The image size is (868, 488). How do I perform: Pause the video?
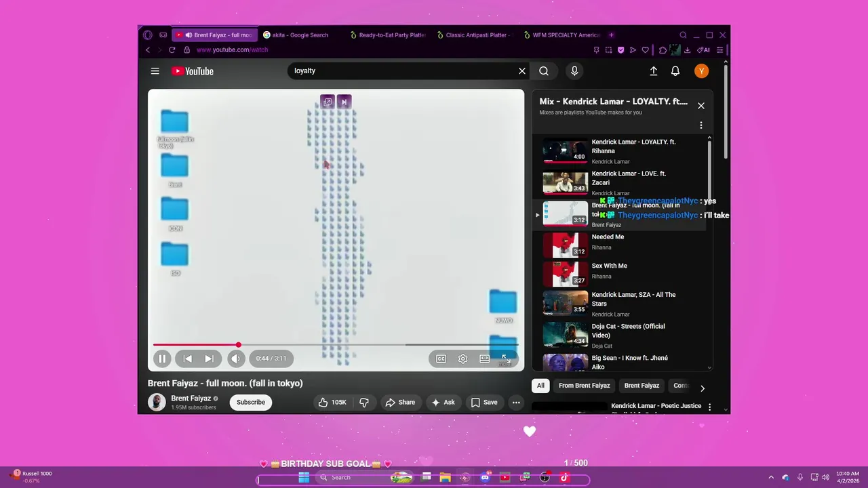(x=162, y=359)
